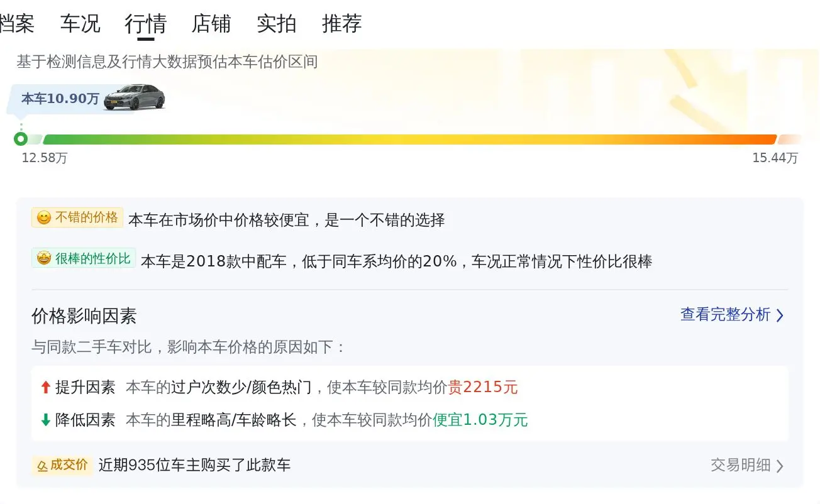Click the 本车在市场价中价格较便宜 sentence

point(287,221)
